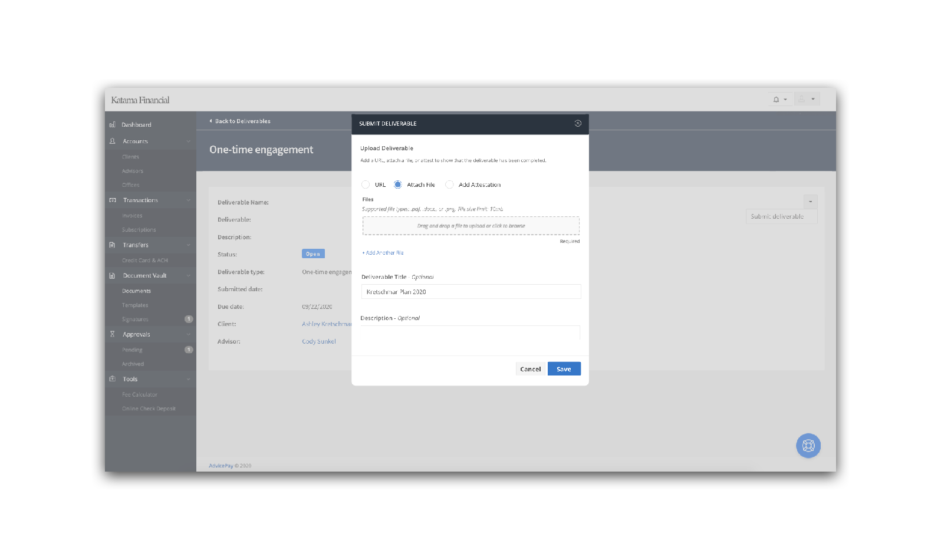The width and height of the screenshot is (941, 560).
Task: Open the Ashley Kretschmar client link
Action: (x=327, y=324)
